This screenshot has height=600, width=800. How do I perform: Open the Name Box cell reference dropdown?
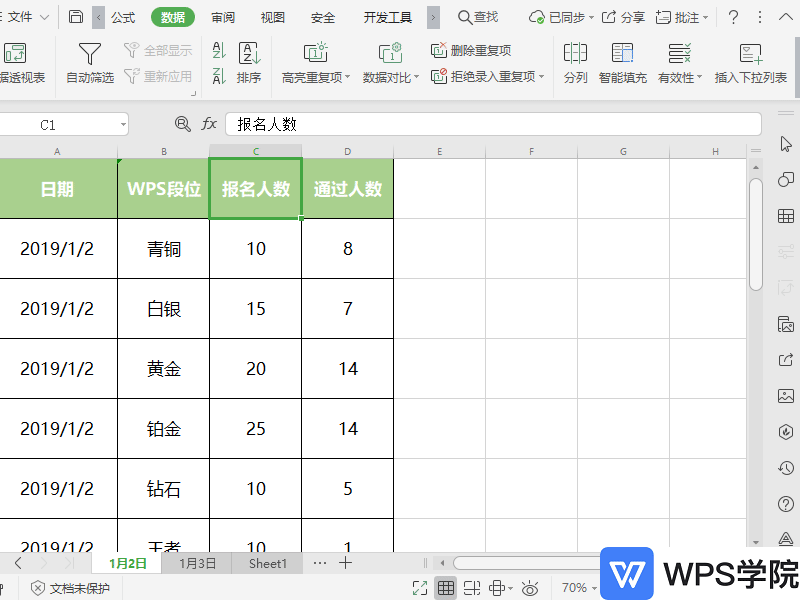(123, 124)
